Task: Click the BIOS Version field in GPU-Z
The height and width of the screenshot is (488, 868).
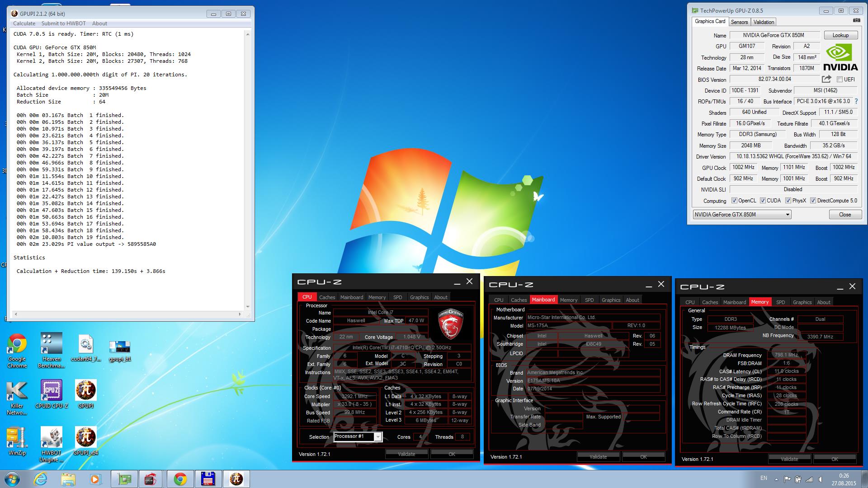Action: click(774, 79)
